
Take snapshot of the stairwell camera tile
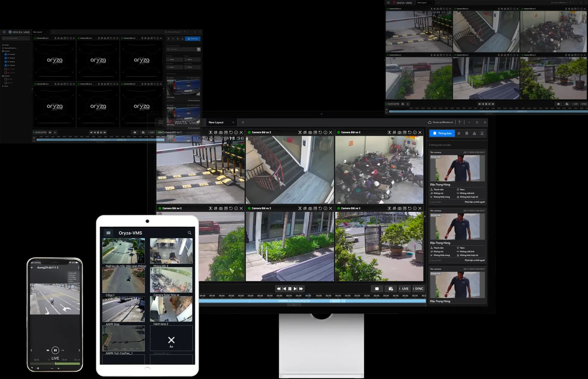(310, 132)
